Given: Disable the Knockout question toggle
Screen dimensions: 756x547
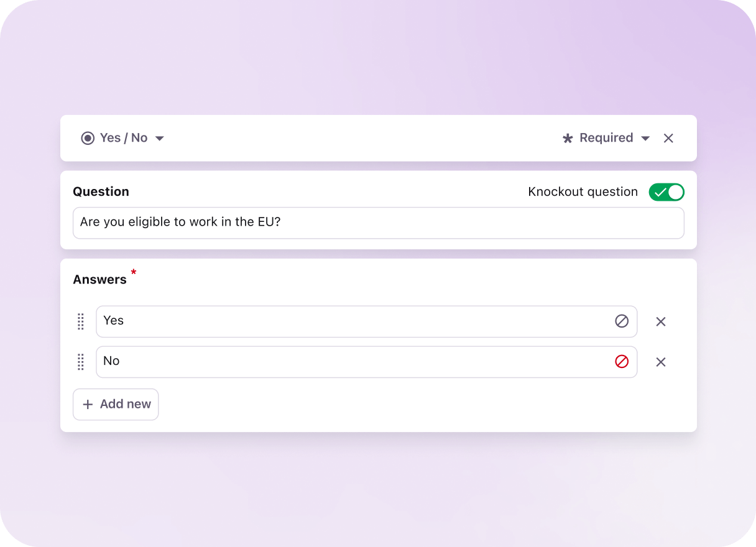Looking at the screenshot, I should (666, 192).
